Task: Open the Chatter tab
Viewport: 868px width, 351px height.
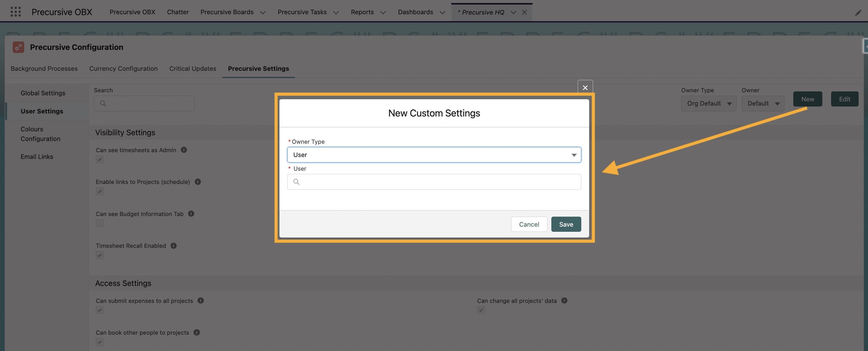Action: point(178,12)
